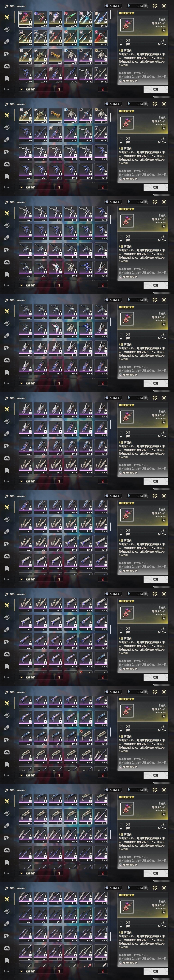Image resolution: width=174 pixels, height=980 pixels.
Task: Click the compass-style icon beside the topmost close X
Action: coord(155,6)
